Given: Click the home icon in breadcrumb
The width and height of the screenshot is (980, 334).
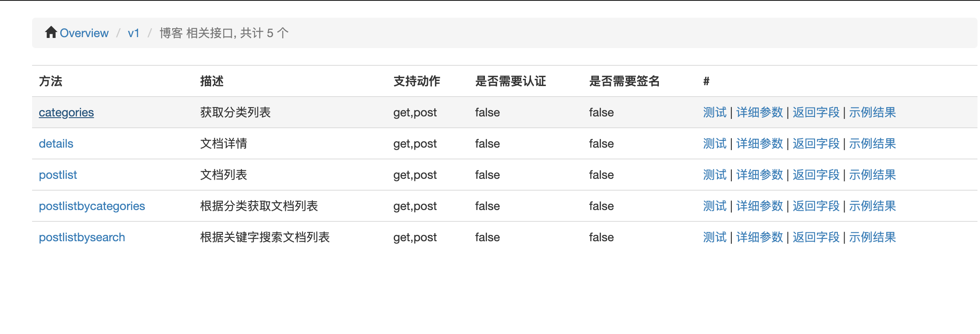Looking at the screenshot, I should pyautogui.click(x=51, y=32).
